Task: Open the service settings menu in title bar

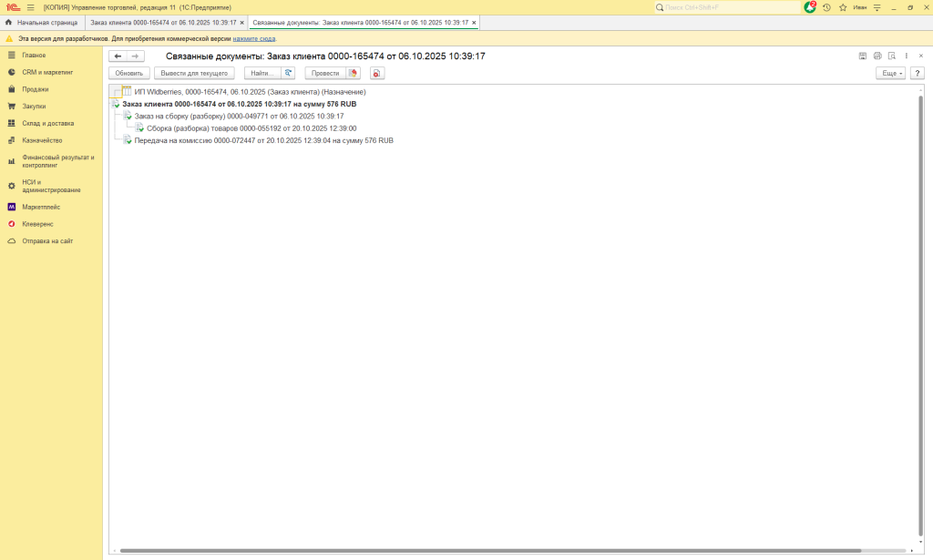Action: pyautogui.click(x=877, y=7)
